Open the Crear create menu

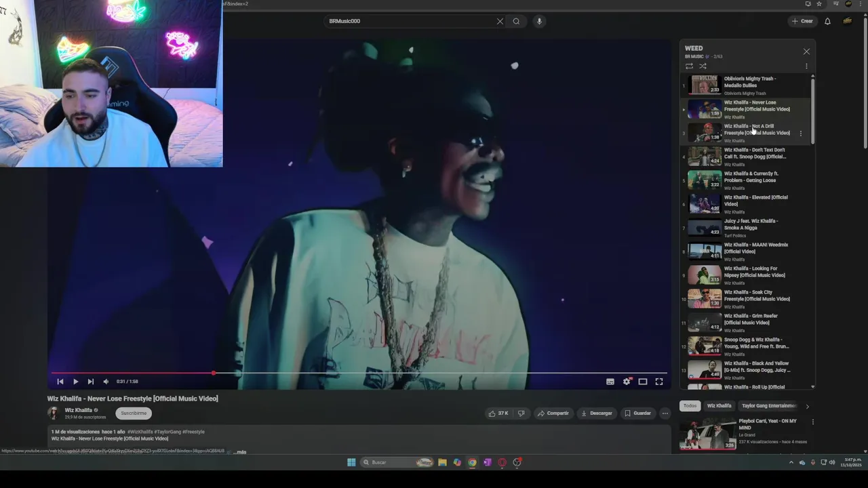point(802,21)
